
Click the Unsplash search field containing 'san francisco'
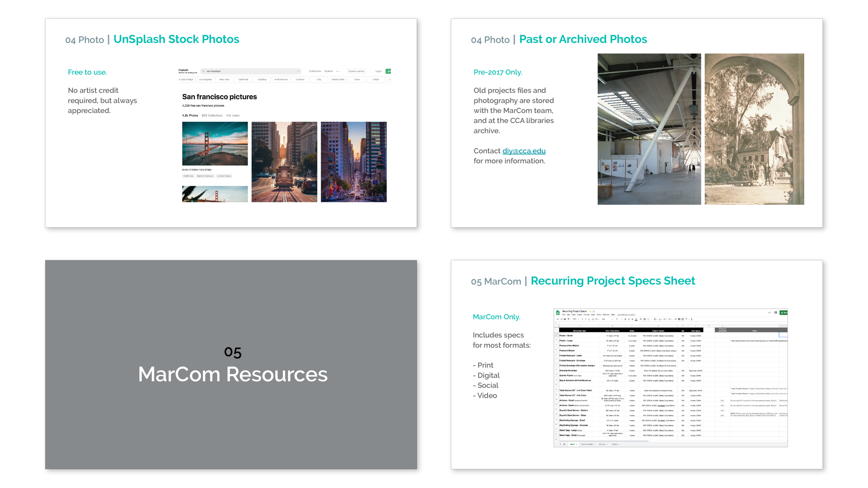251,71
